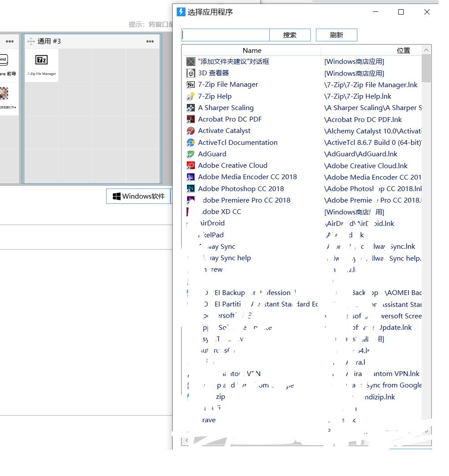Click the path \Adobe Creative Cloud.lnk

pos(366,166)
